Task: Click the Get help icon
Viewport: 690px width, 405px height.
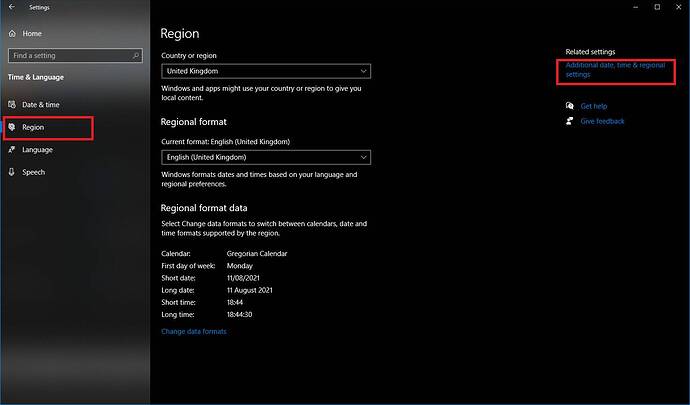Action: [x=569, y=106]
